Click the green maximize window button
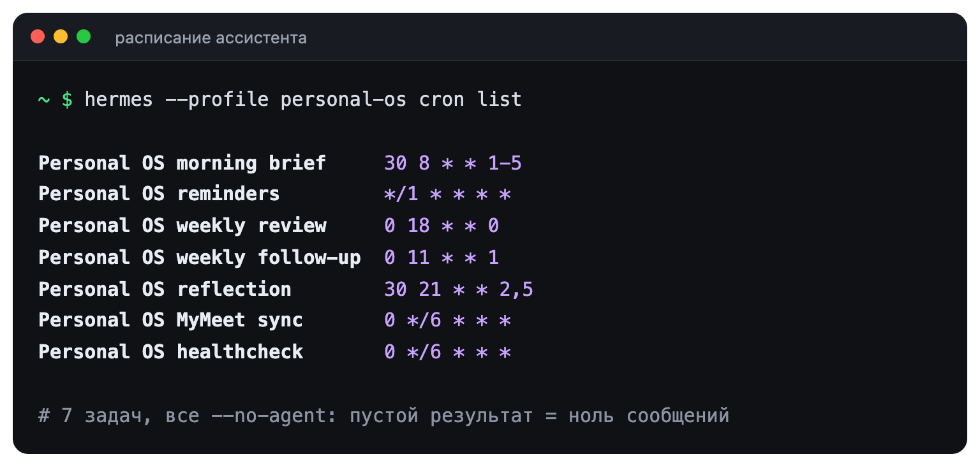Screen dimensions: 980x468 (x=84, y=37)
